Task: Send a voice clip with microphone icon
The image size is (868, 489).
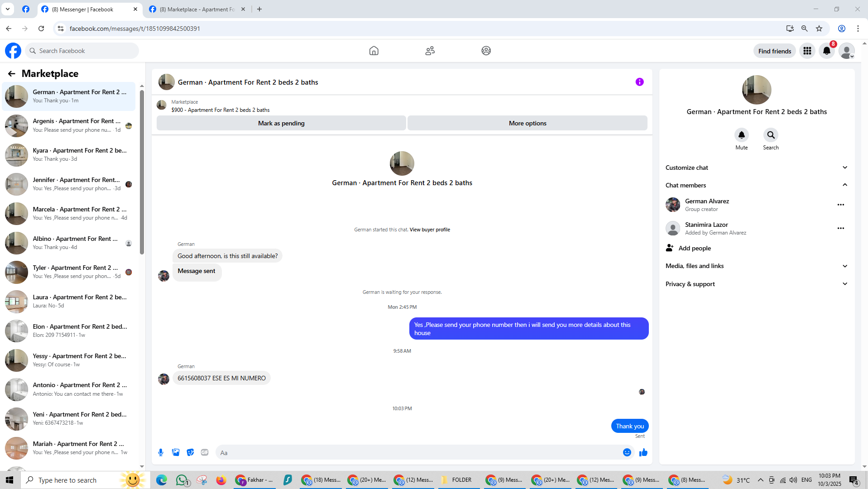Action: coord(161,452)
